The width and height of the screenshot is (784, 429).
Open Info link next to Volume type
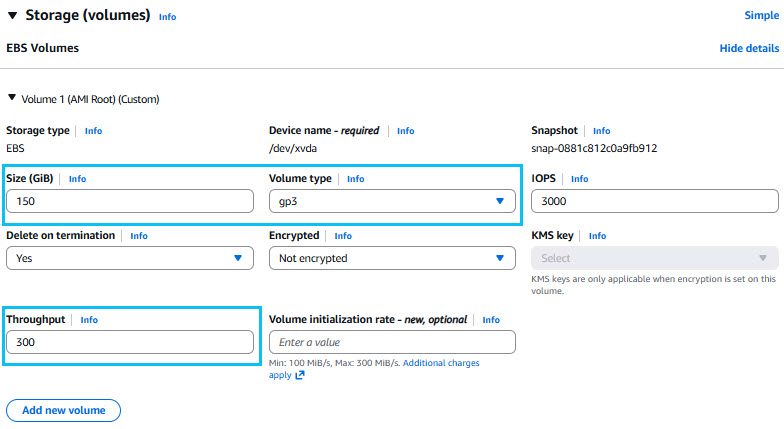click(356, 179)
